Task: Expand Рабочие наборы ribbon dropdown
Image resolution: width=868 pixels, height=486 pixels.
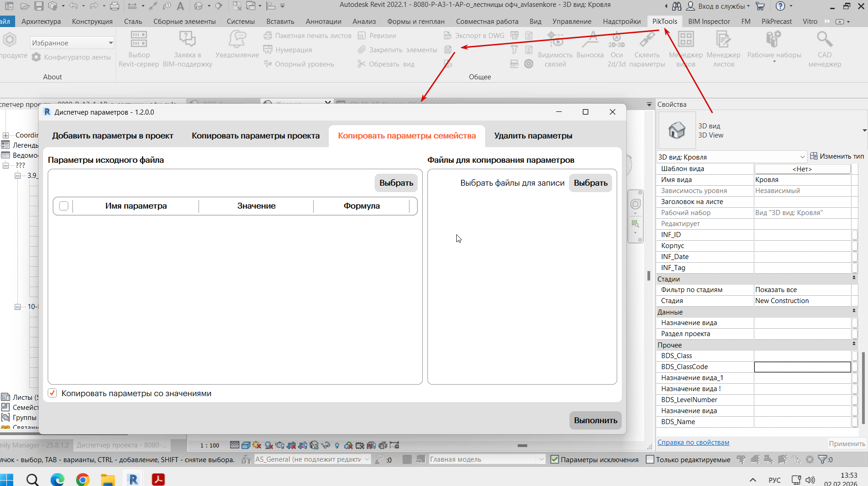Action: coord(774,47)
